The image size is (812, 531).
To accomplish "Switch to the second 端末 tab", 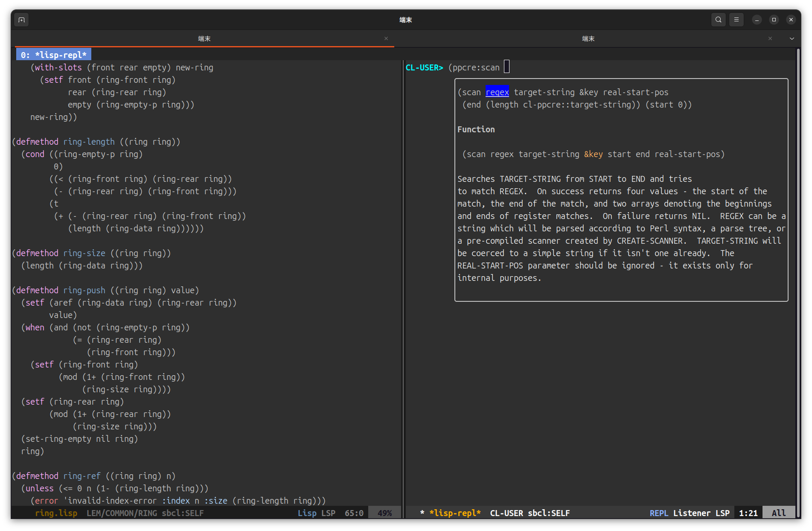I will click(x=588, y=38).
